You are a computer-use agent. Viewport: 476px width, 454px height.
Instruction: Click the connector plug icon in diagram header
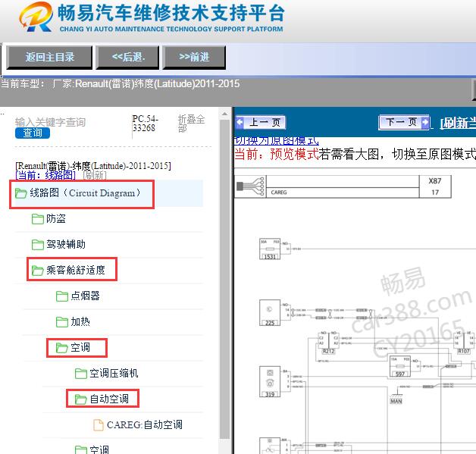pyautogui.click(x=250, y=186)
